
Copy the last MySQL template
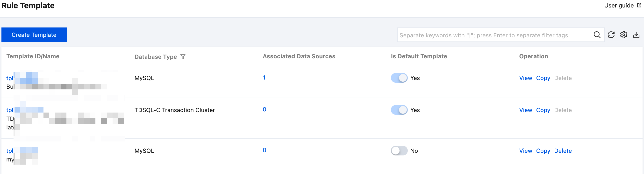point(543,151)
